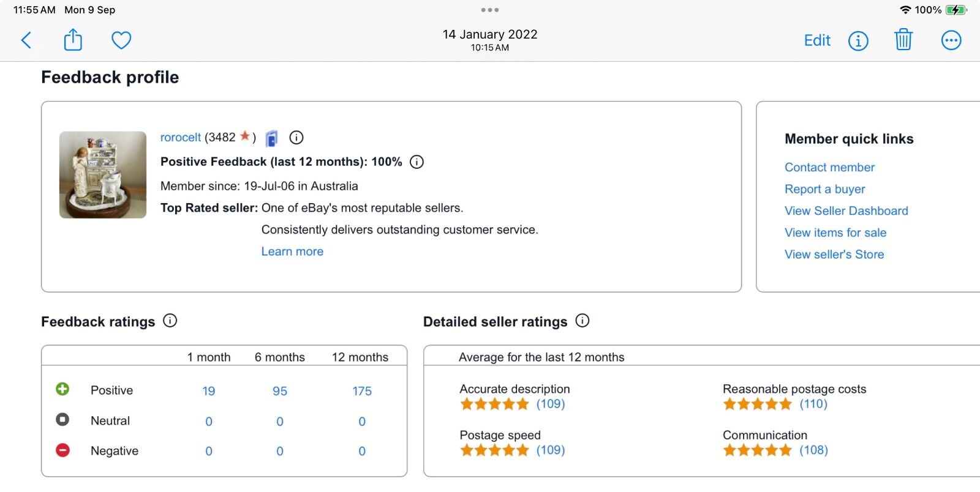This screenshot has height=492, width=980.
Task: Select the (110) postage costs count
Action: (813, 404)
